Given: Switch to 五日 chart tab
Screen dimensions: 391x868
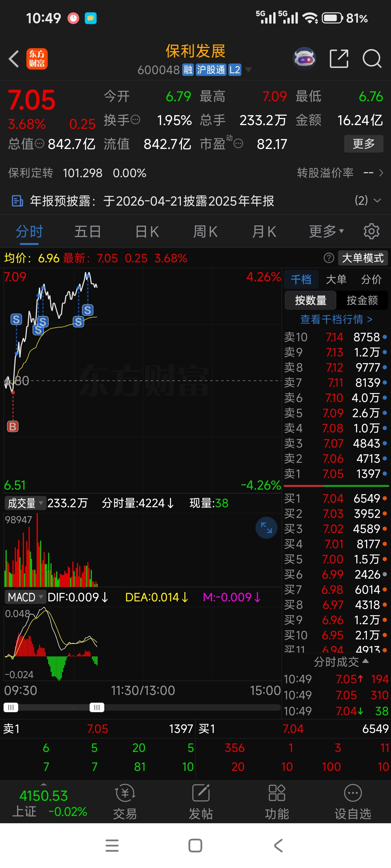Looking at the screenshot, I should point(88,231).
